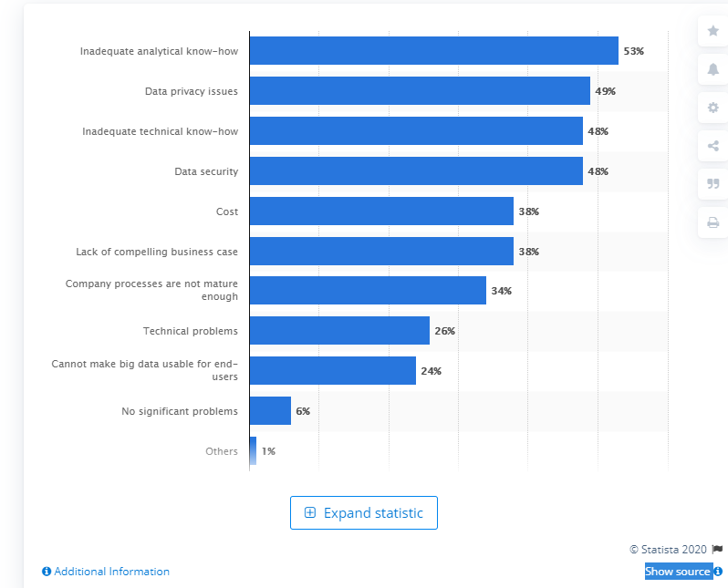Open the gear settings icon
This screenshot has width=728, height=588.
pyautogui.click(x=713, y=108)
